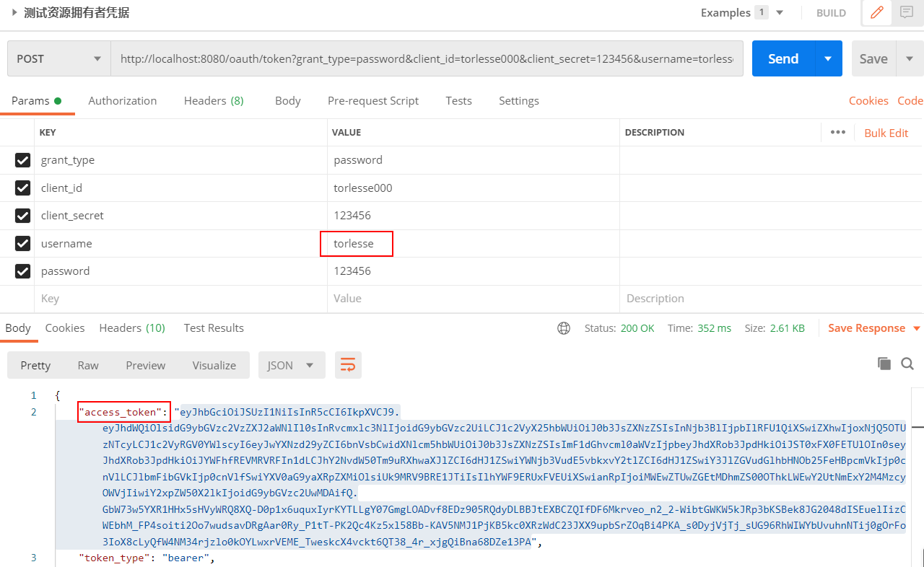Select the response Cookies tab
This screenshot has width=924, height=567.
pyautogui.click(x=65, y=328)
